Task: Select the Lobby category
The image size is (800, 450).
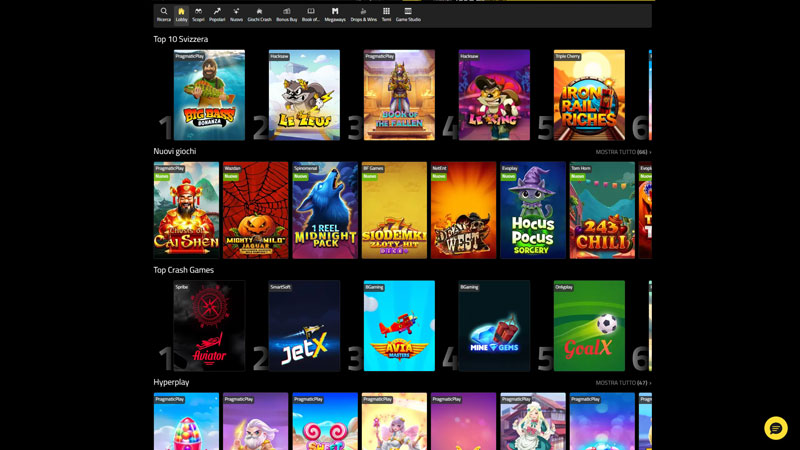Action: pos(181,15)
